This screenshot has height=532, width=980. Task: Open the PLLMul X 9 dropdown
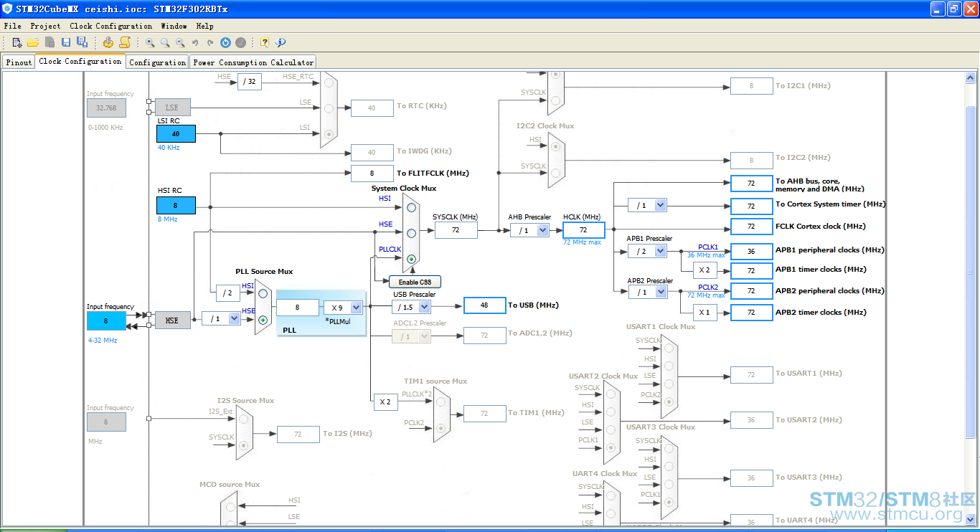point(356,308)
